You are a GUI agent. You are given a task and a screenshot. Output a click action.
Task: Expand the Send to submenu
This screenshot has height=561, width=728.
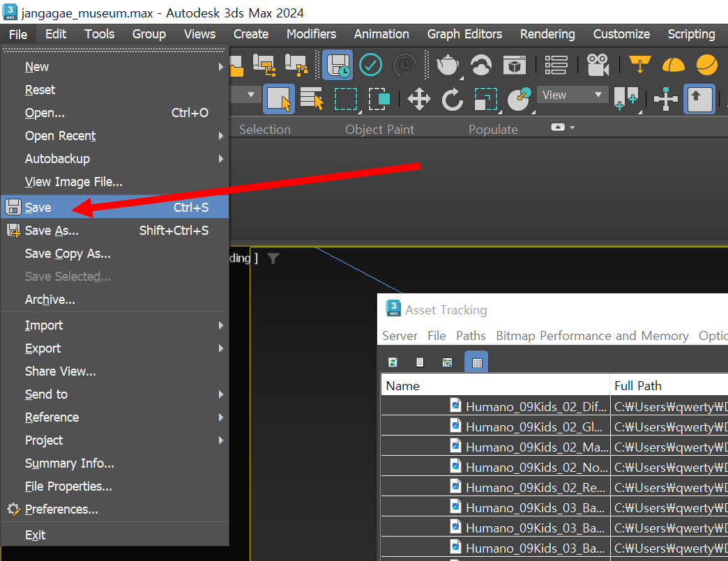click(x=221, y=394)
